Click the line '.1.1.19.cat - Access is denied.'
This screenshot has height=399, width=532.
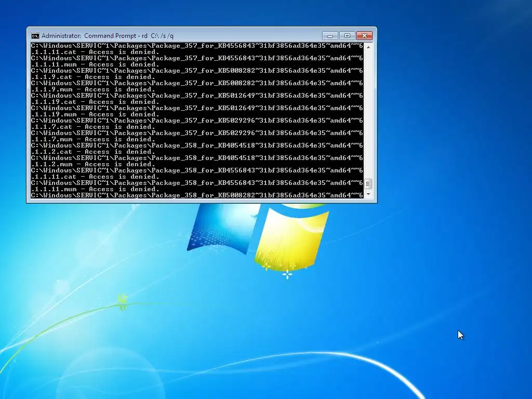[95, 102]
